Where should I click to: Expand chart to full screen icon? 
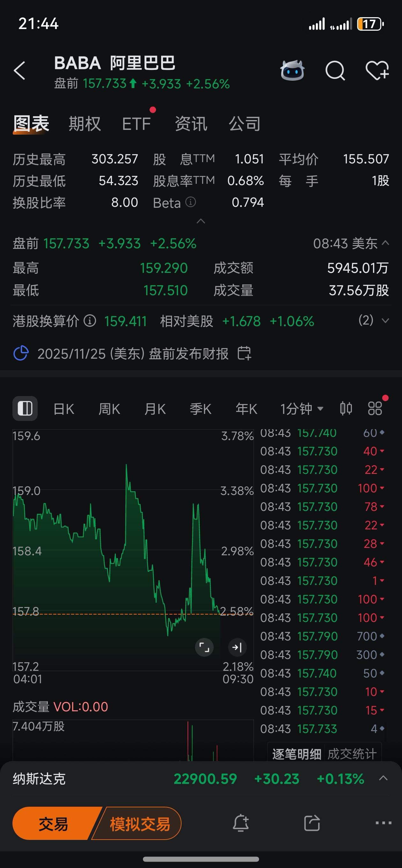204,647
